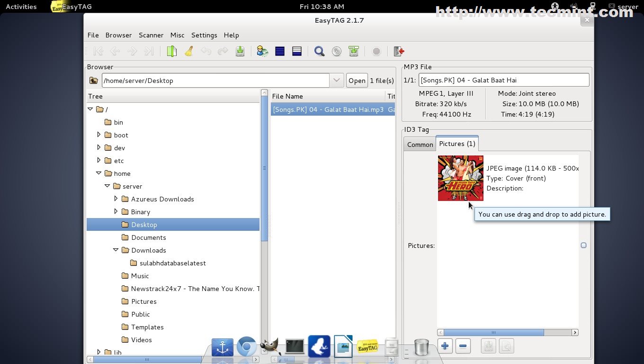Open Activities in the top panel
This screenshot has width=644, height=364.
tap(21, 7)
